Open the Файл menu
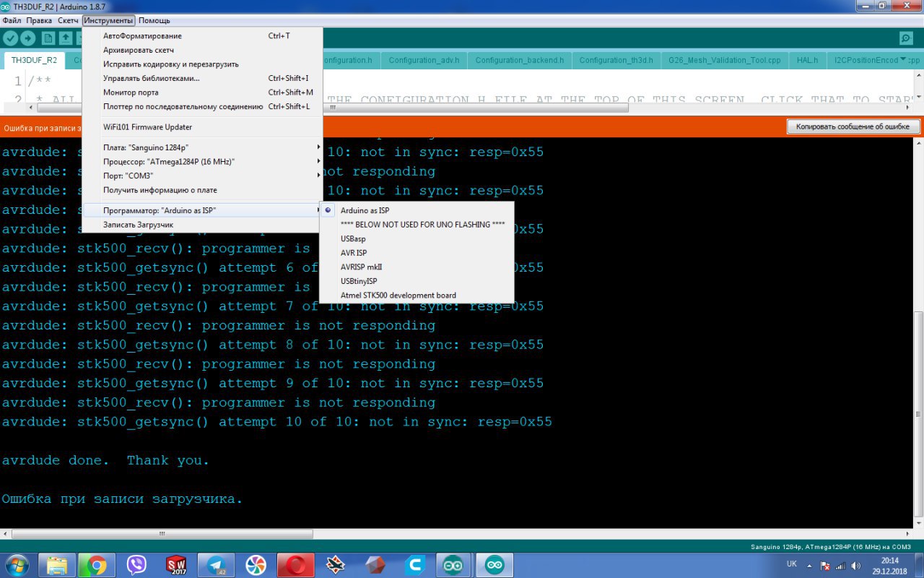This screenshot has height=578, width=924. click(x=12, y=20)
